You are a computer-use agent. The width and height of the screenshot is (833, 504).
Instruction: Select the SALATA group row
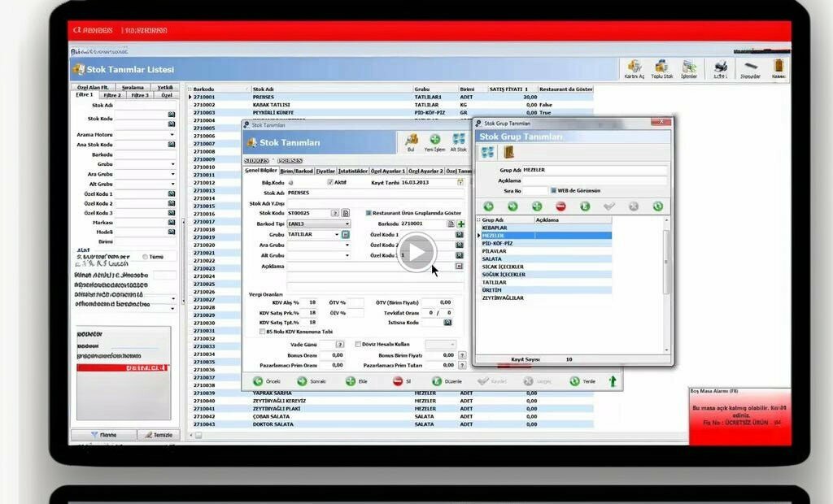(x=546, y=259)
